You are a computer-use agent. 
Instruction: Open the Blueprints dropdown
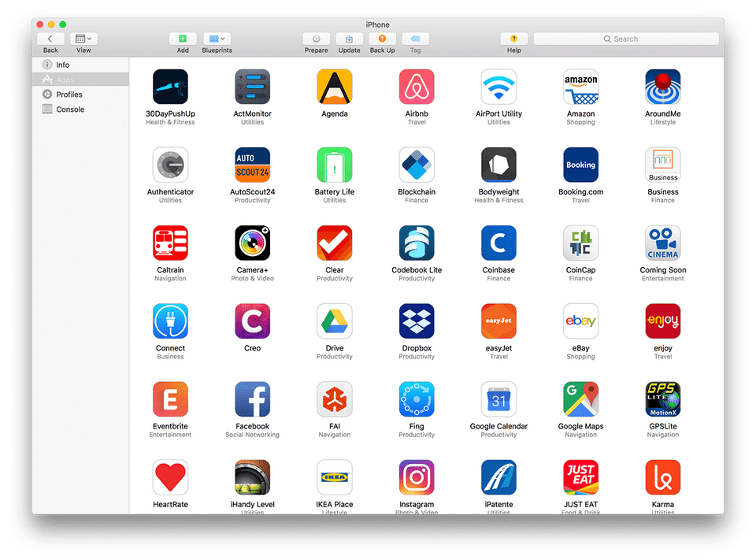[x=217, y=39]
